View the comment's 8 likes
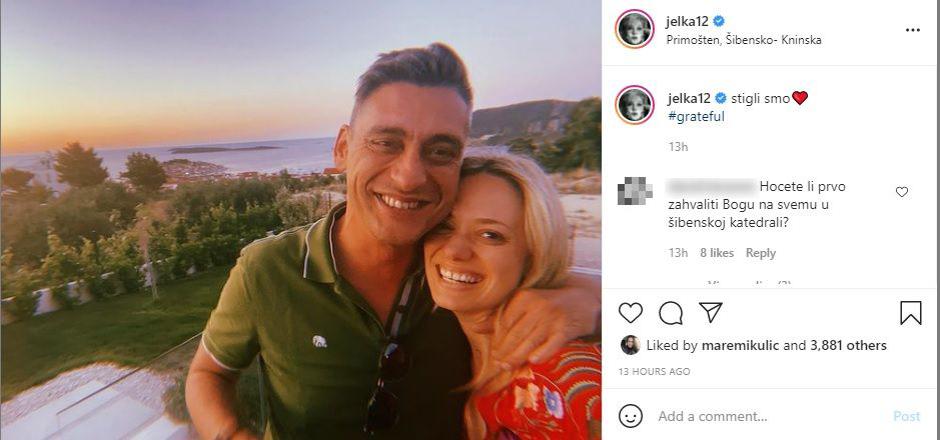 pos(716,253)
